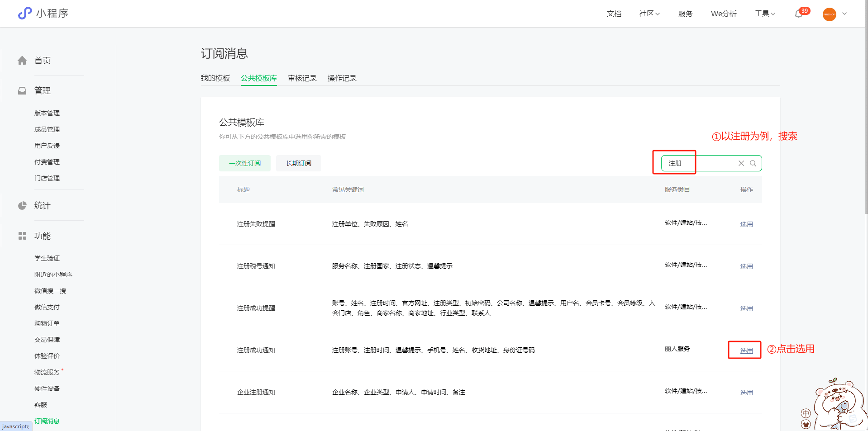Click 选用 for 注册成功通知 template

click(x=746, y=350)
